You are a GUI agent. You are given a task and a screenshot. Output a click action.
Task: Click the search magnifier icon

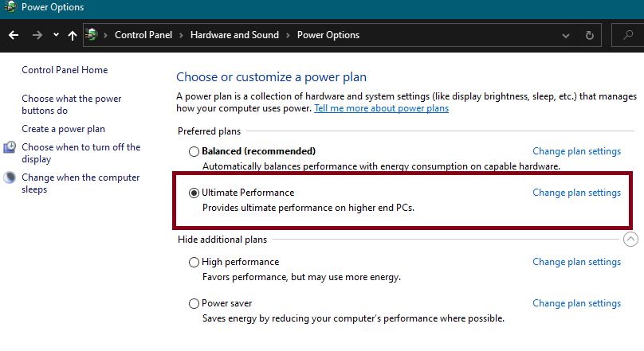coord(628,35)
